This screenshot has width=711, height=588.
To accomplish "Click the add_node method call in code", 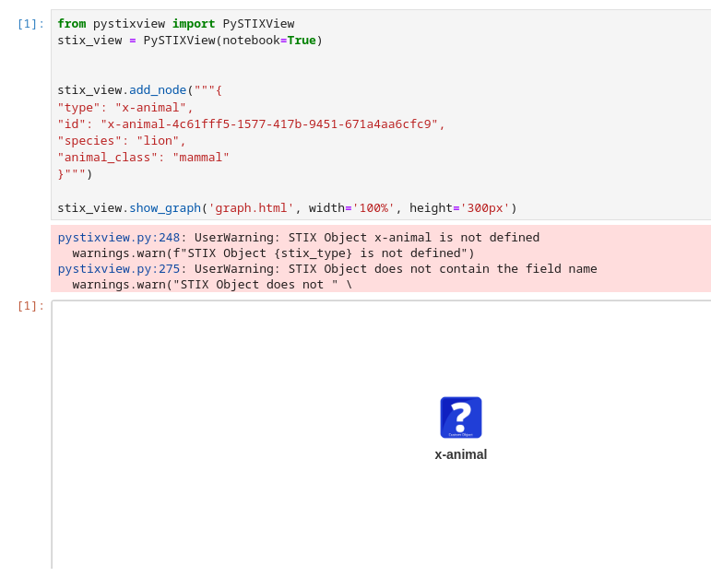I will point(158,90).
